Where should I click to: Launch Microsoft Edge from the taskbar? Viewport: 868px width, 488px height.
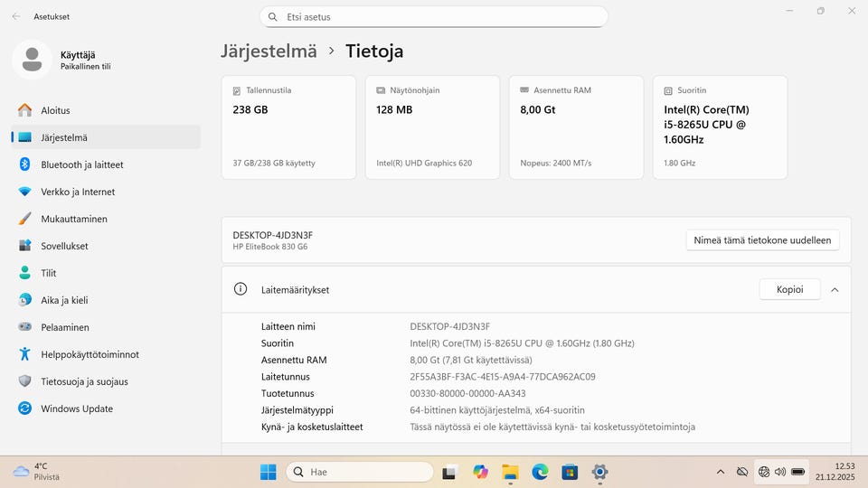coord(540,472)
